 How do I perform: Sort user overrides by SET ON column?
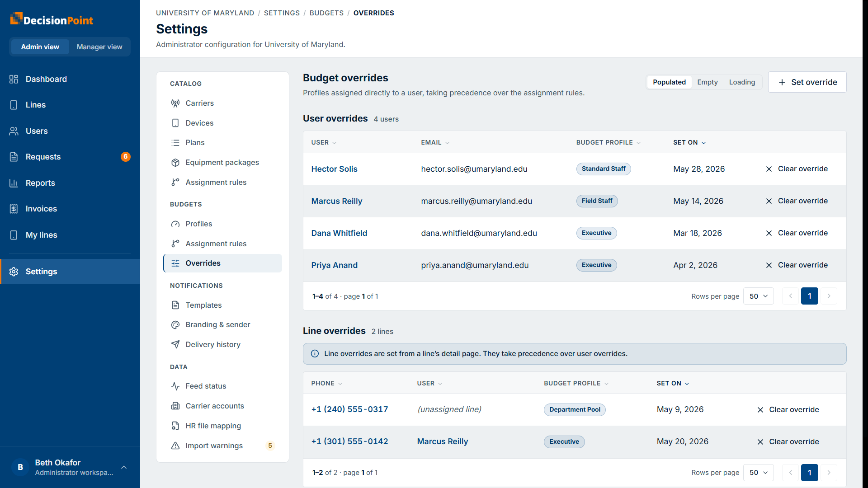(x=689, y=142)
